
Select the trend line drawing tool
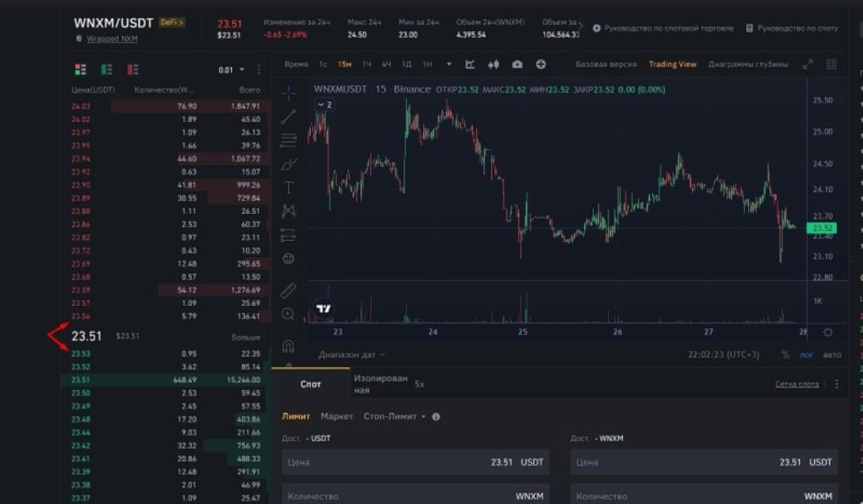(x=288, y=116)
